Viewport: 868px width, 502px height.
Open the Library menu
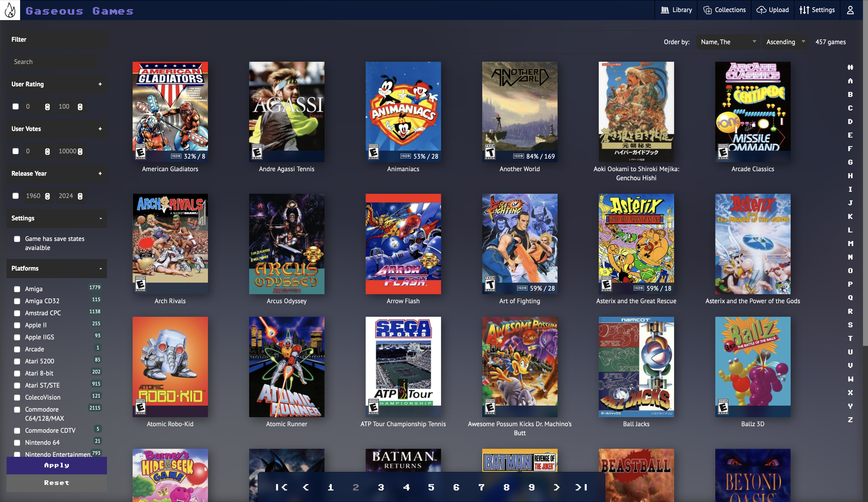click(676, 10)
